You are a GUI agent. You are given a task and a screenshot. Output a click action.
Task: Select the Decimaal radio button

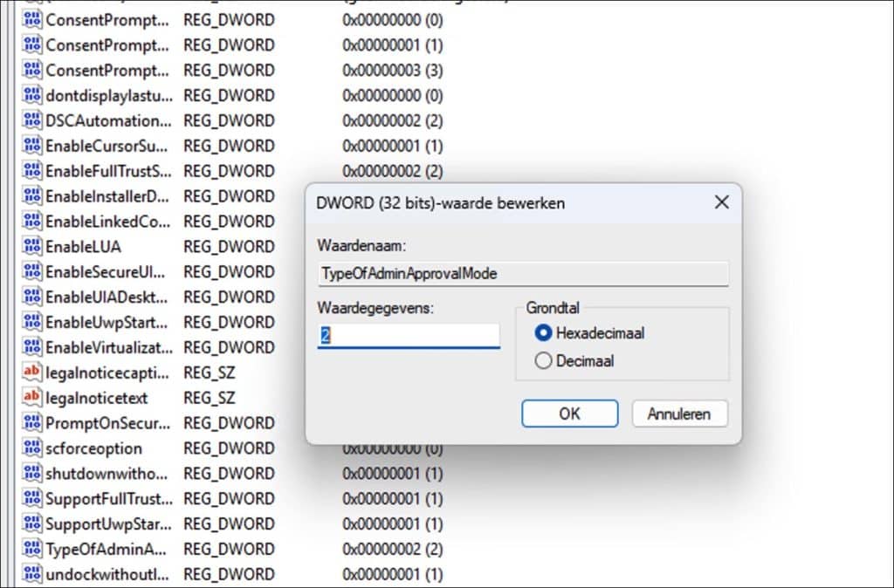point(546,360)
